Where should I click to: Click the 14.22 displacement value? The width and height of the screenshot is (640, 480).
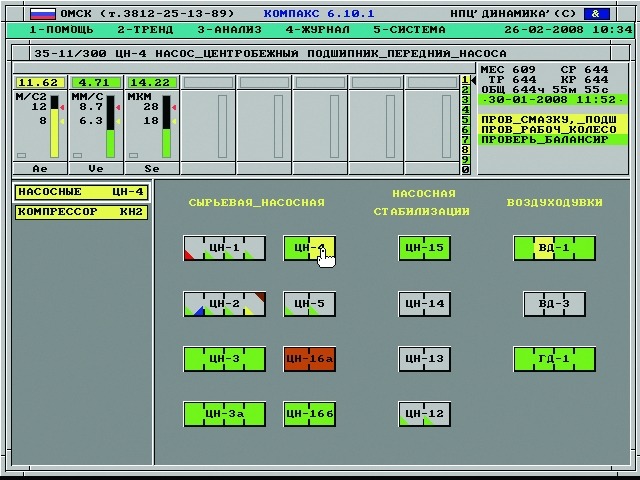(x=152, y=82)
